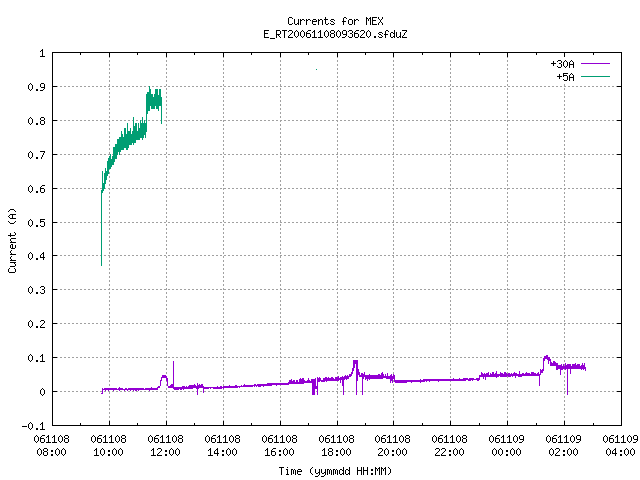Click the tall purple spike just after 12:00
Image resolution: width=640 pixels, height=480 pixels.
coord(173,373)
